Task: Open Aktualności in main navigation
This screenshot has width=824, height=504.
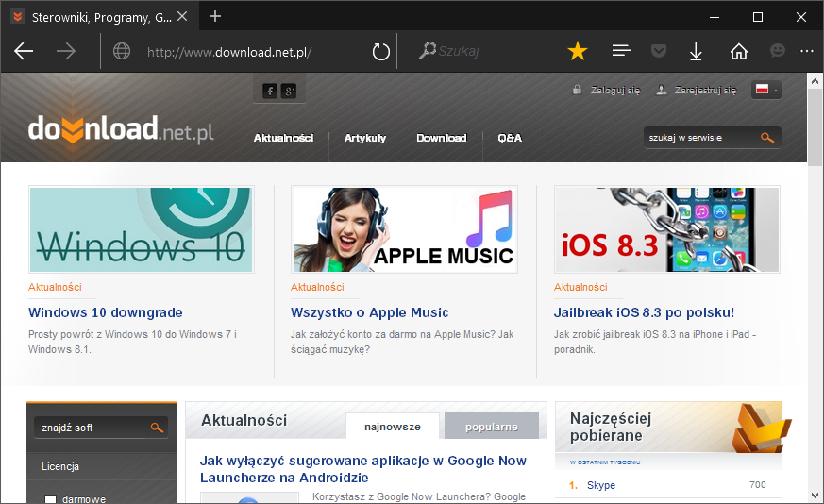Action: pos(284,138)
